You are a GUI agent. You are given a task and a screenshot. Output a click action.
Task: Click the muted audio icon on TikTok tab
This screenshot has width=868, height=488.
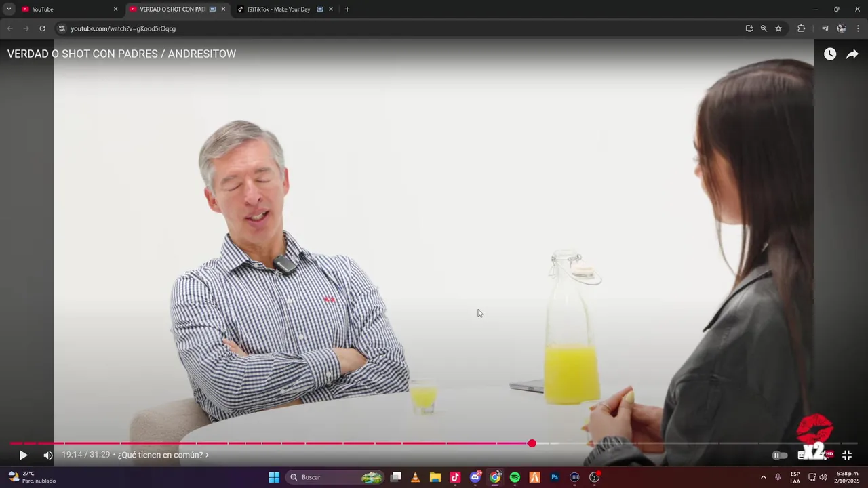point(320,9)
